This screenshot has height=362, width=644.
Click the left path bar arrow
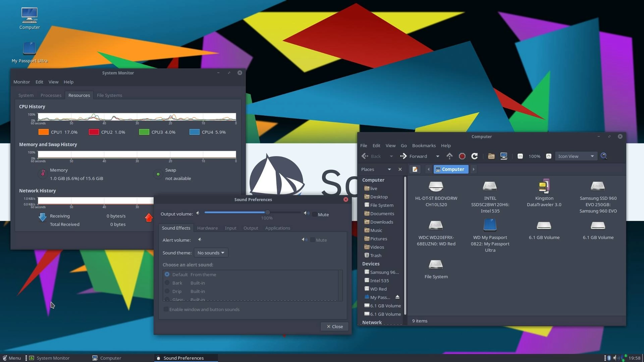point(428,169)
